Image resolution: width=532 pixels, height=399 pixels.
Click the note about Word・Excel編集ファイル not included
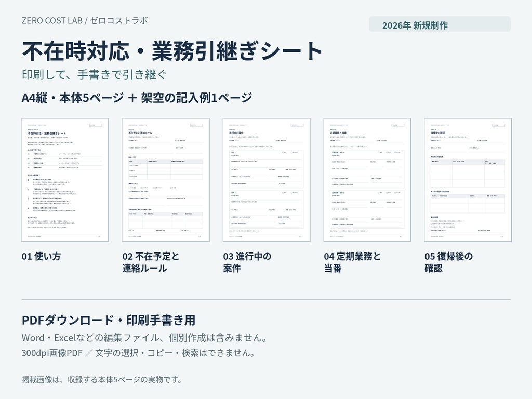[145, 338]
